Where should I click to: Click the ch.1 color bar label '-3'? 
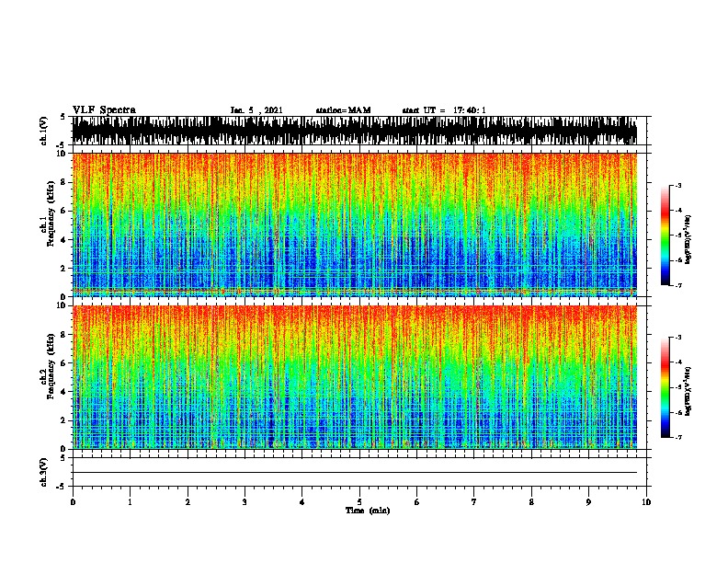click(x=677, y=185)
